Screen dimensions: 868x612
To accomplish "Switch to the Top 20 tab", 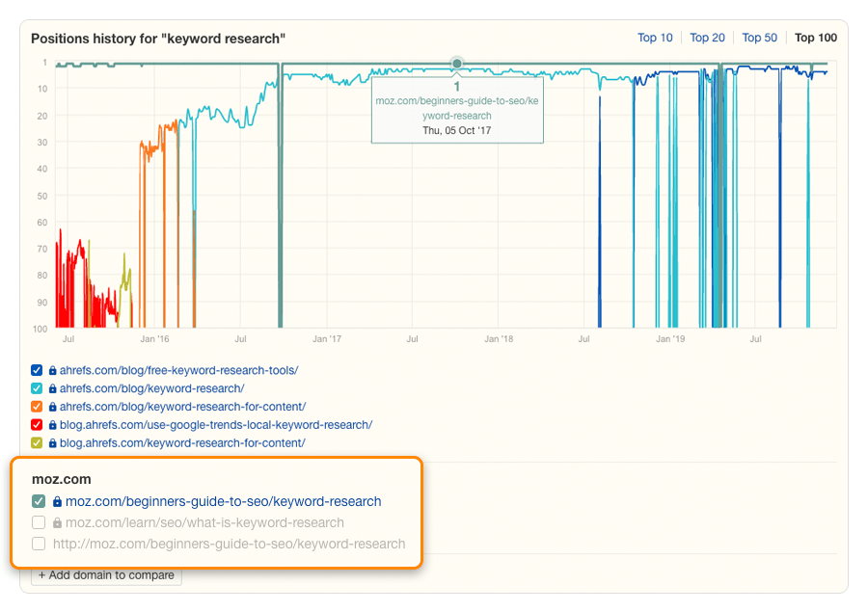I will [707, 38].
